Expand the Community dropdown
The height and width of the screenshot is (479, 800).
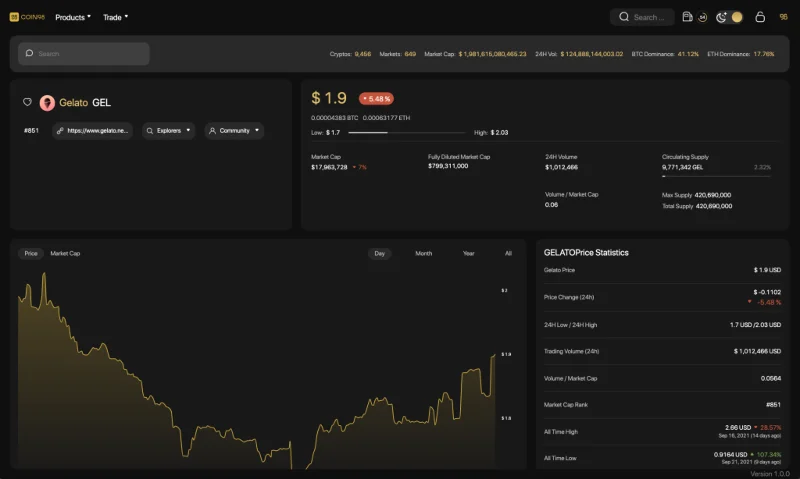tap(234, 131)
